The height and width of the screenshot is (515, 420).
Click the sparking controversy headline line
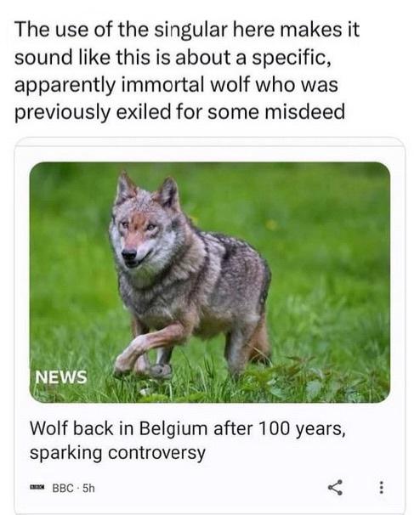pos(117,453)
